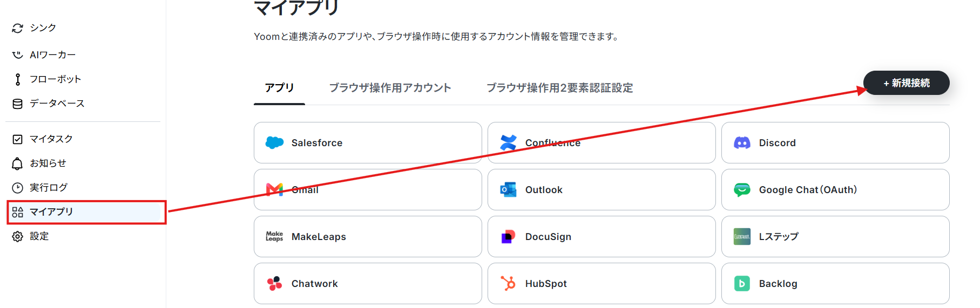This screenshot has width=980, height=308.
Task: Select the アプリ tab
Action: point(279,87)
